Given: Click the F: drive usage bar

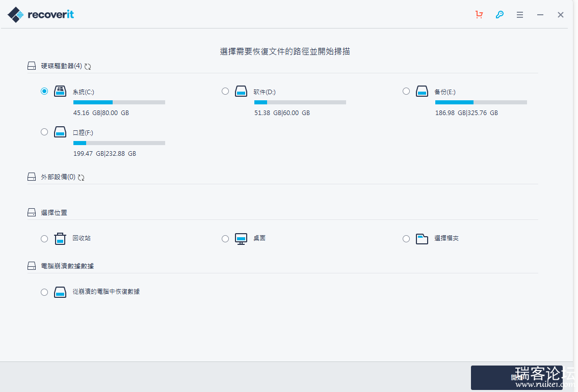Looking at the screenshot, I should (119, 143).
